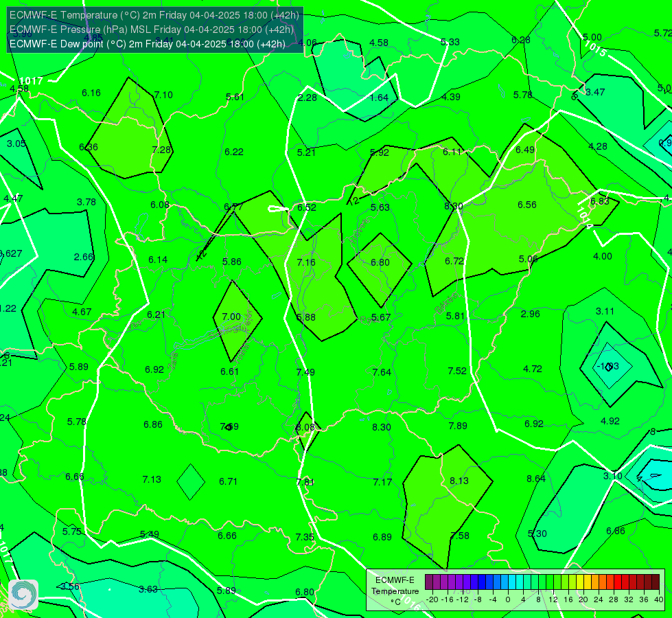This screenshot has height=618, width=672.
Task: Click the grid value 7.00
Action: tap(231, 317)
